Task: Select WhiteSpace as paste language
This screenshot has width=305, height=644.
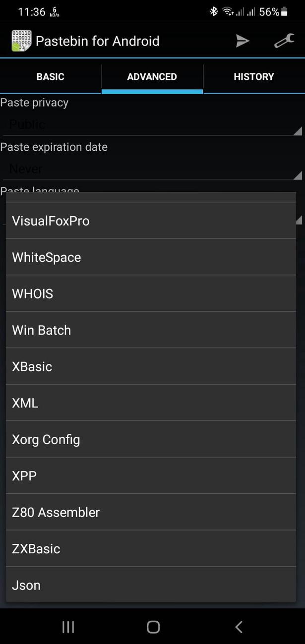Action: pos(151,257)
